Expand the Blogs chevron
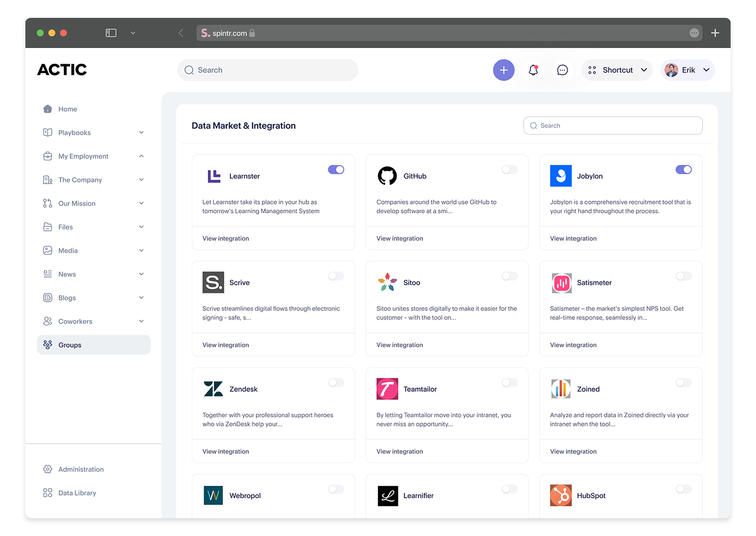Image resolution: width=756 pixels, height=536 pixels. 141,297
